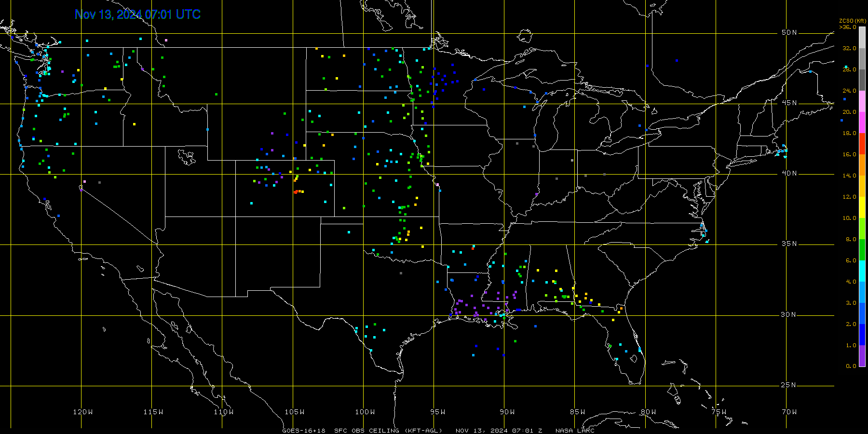Select the ZCSO (Kft) legend title
The width and height of the screenshot is (868, 434).
click(853, 21)
